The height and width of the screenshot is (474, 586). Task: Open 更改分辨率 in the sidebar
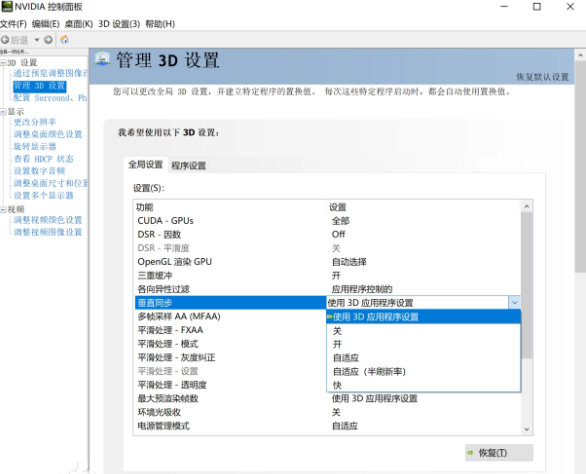click(35, 122)
